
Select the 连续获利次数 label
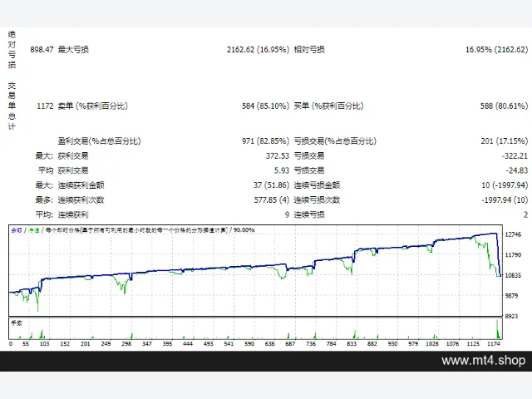coord(81,199)
